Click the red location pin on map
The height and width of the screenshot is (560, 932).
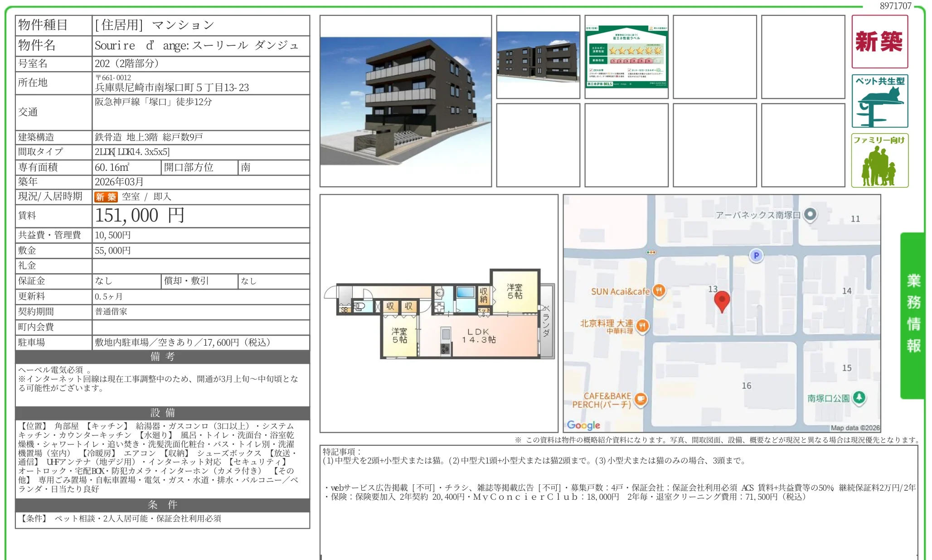tap(722, 300)
